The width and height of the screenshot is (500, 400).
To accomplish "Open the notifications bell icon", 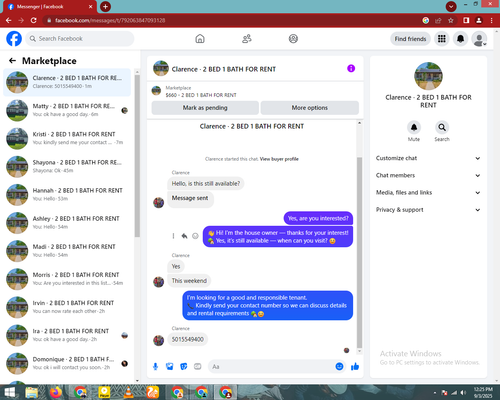I will (x=460, y=39).
